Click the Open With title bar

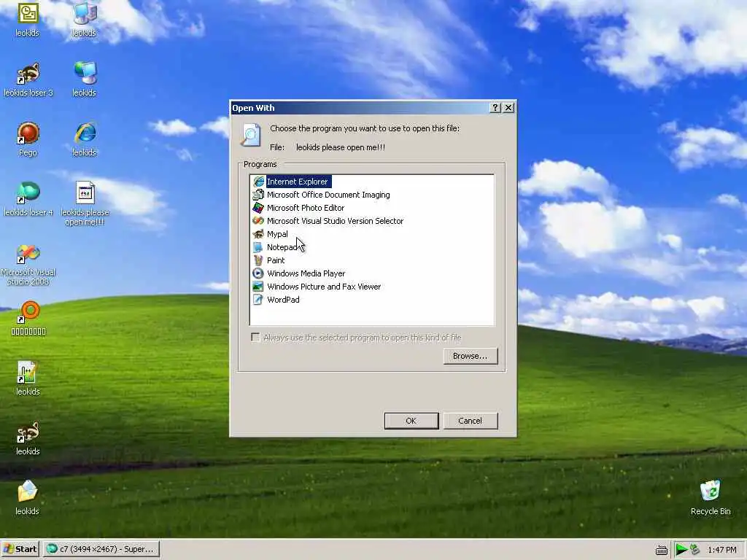(360, 108)
